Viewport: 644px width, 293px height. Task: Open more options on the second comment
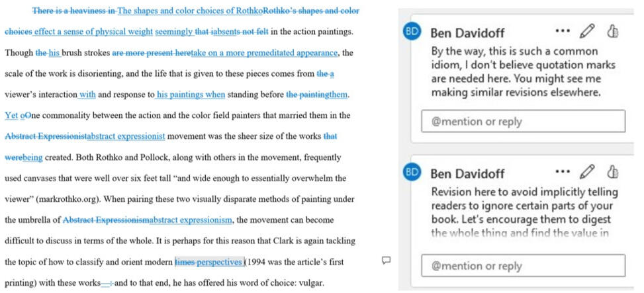point(562,173)
